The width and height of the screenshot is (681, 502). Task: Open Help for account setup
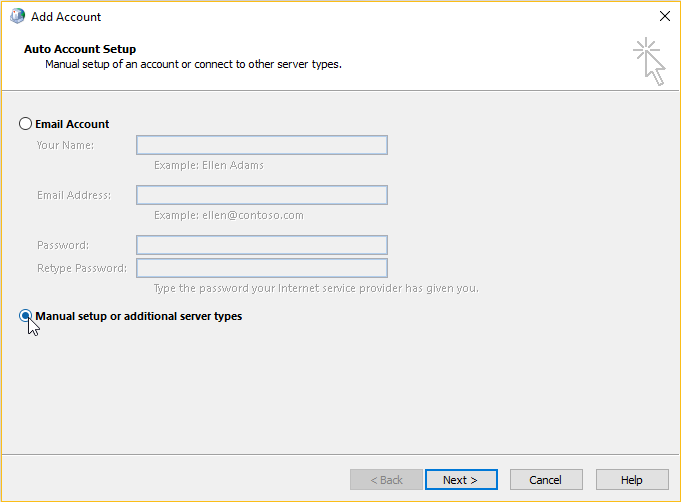click(x=632, y=480)
